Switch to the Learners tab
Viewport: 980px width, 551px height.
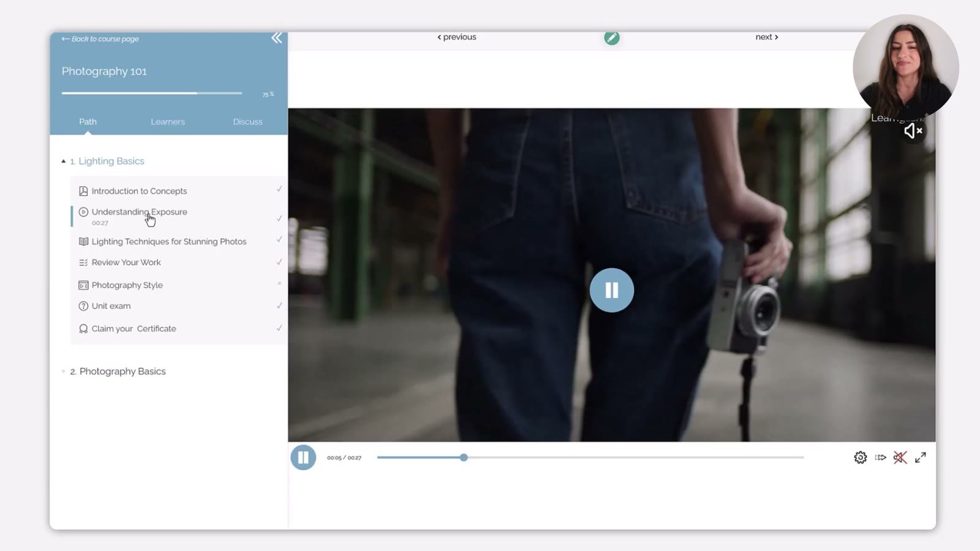[168, 121]
